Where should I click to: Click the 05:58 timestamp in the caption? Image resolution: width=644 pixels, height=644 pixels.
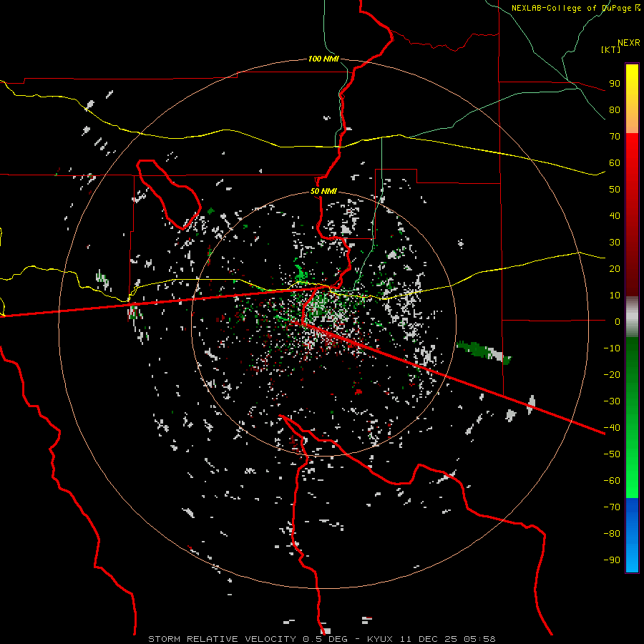(479, 639)
